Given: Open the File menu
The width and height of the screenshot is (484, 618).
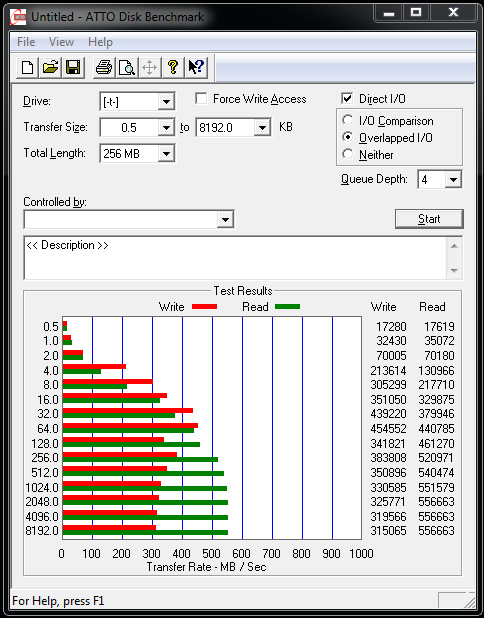Looking at the screenshot, I should coord(26,42).
